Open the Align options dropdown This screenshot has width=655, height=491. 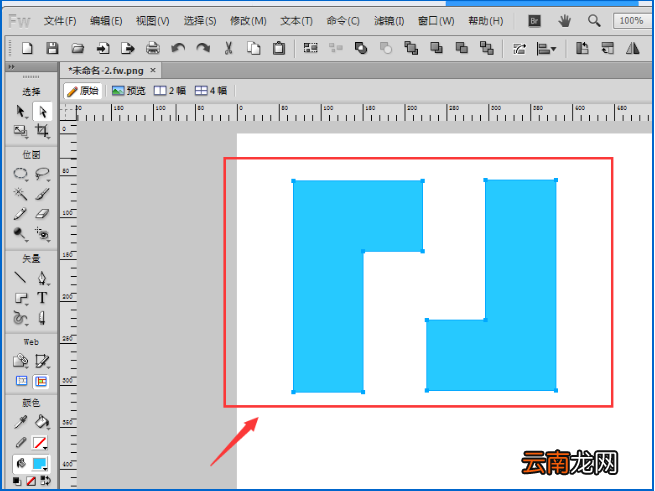click(x=546, y=48)
